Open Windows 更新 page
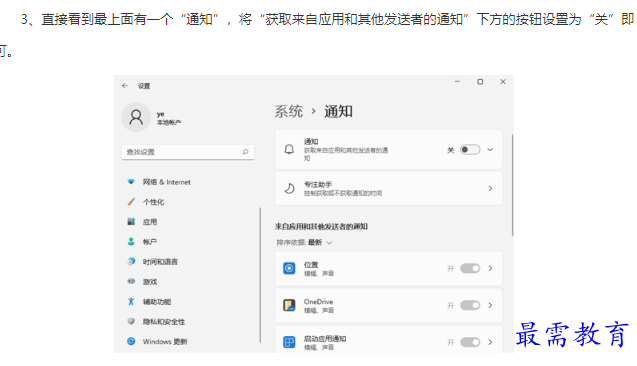 click(x=165, y=342)
